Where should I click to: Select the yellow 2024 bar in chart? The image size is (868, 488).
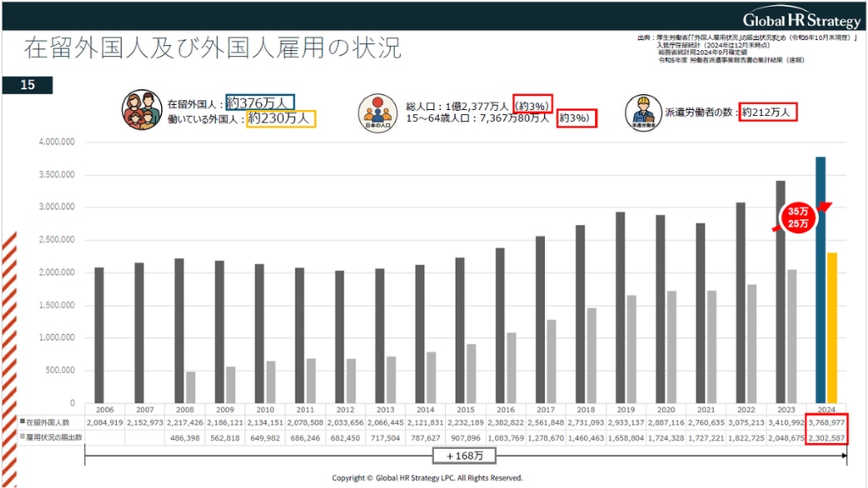coord(832,327)
